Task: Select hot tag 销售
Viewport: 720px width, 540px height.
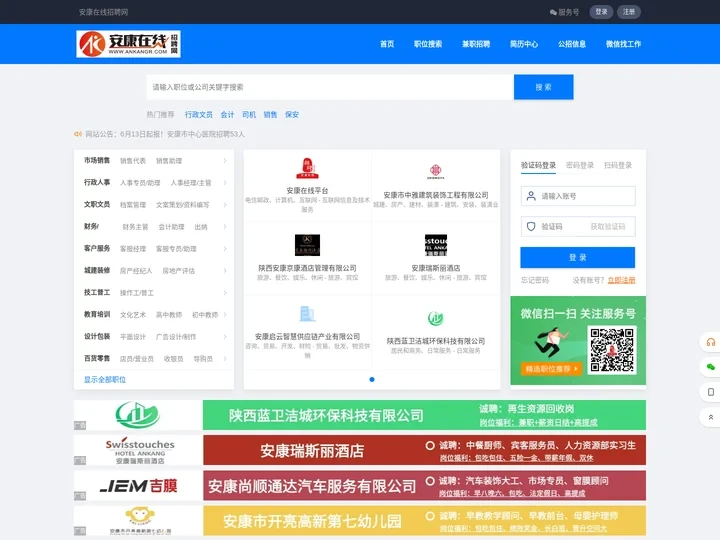Action: (270, 115)
